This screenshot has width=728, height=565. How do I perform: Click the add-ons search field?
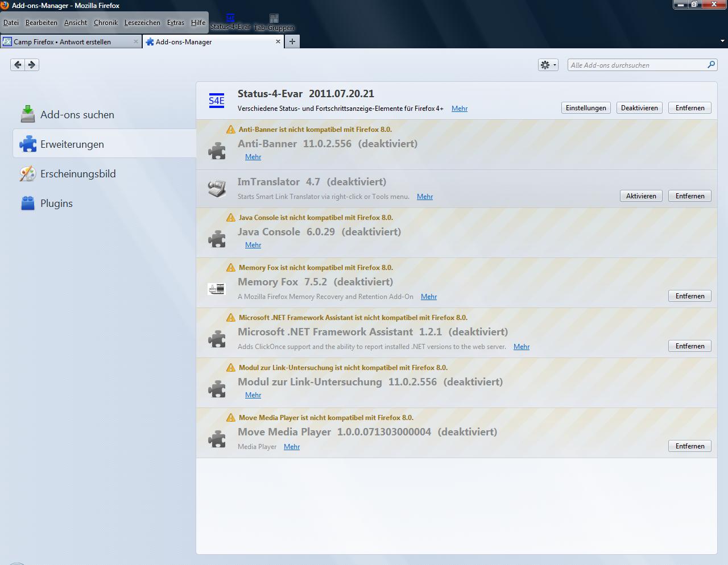click(x=637, y=65)
